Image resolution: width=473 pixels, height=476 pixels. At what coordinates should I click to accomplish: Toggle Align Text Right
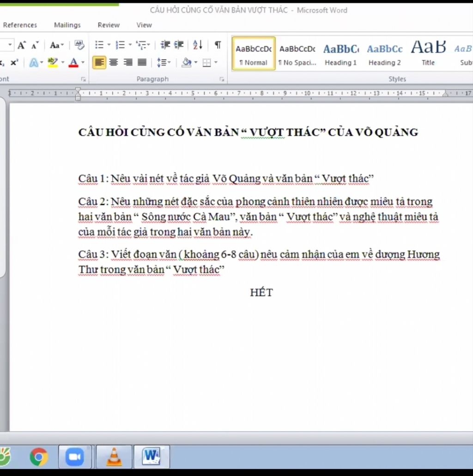click(127, 62)
